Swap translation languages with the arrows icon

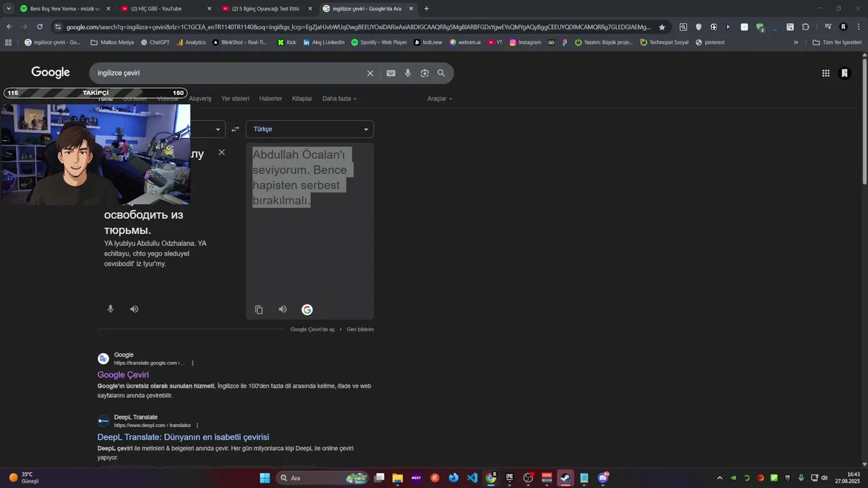point(235,129)
